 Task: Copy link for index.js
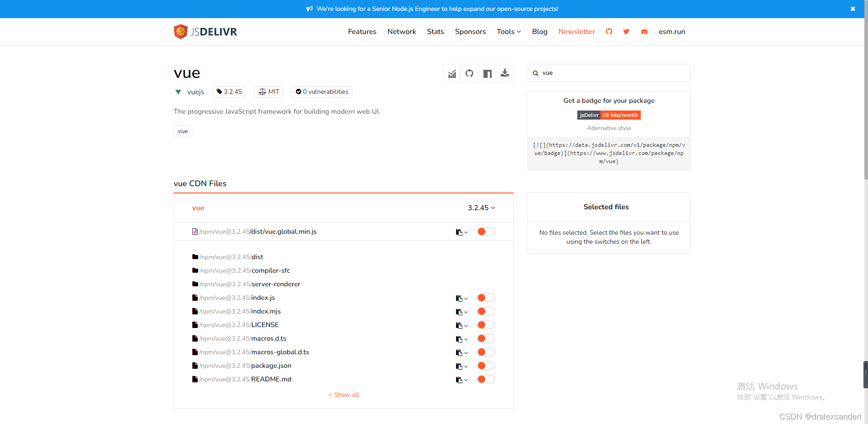coord(462,298)
